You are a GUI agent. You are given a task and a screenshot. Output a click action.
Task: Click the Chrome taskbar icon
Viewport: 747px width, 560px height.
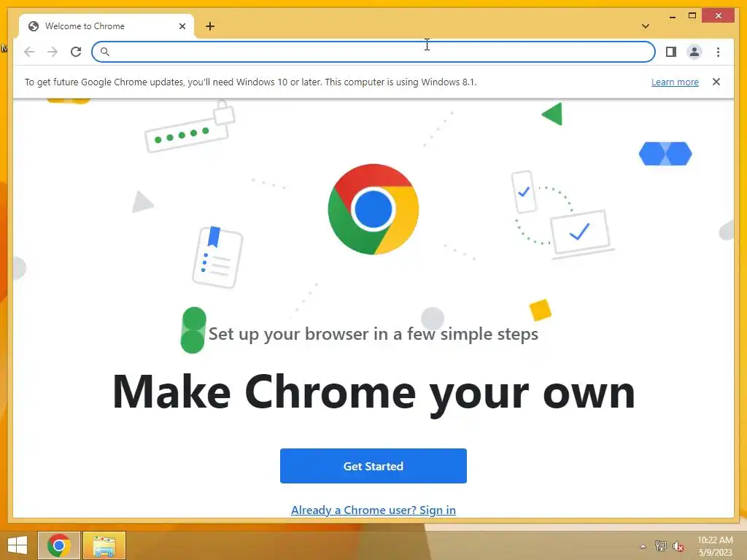58,545
